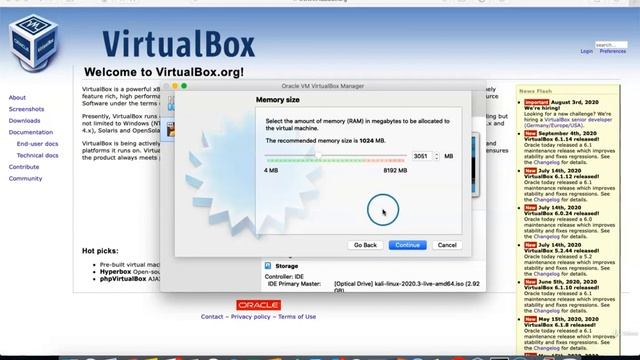The image size is (640, 360).
Task: Click the 8192 MB maximum label
Action: [x=395, y=170]
